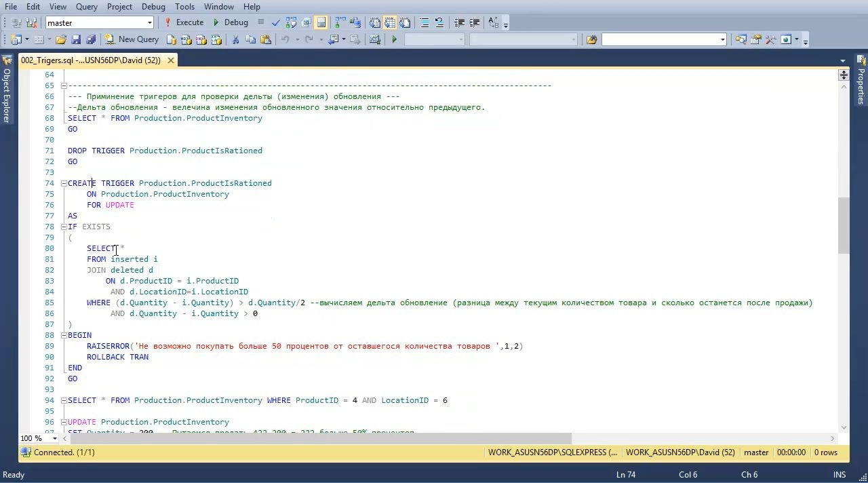Image resolution: width=868 pixels, height=483 pixels.
Task: Click the Decrease Indent icon
Action: pos(459,23)
